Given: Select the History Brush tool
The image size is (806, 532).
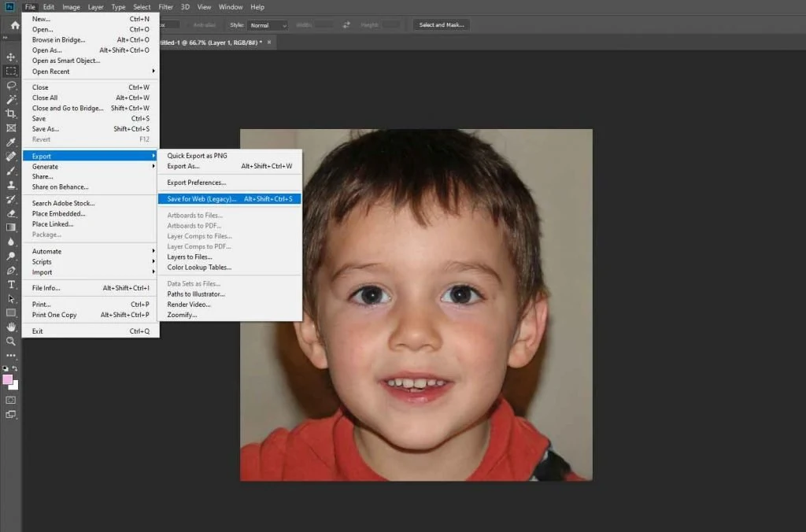Looking at the screenshot, I should tap(11, 199).
